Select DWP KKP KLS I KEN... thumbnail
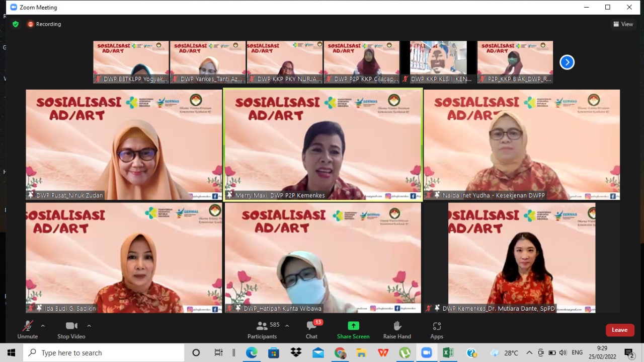Screen dimensions: 644x362 click(x=438, y=62)
